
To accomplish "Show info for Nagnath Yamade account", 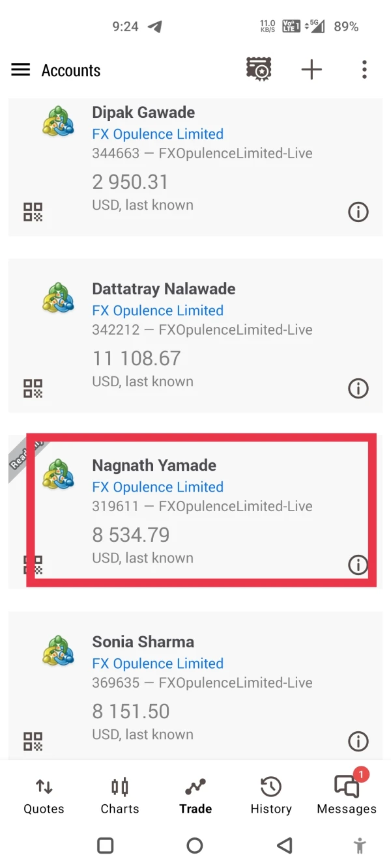I will coord(358,565).
